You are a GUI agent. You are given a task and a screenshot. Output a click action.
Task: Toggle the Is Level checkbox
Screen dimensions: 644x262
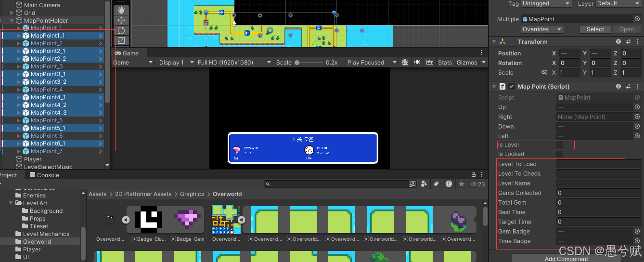pos(560,144)
